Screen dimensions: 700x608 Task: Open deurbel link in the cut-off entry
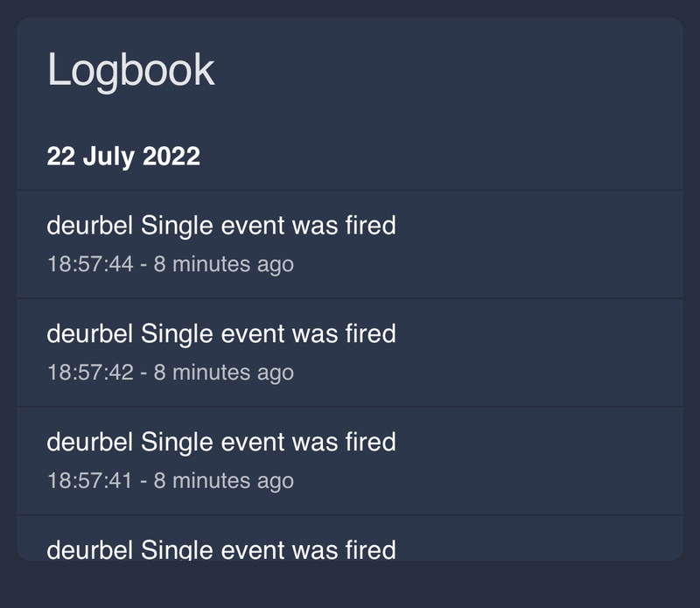pos(89,549)
